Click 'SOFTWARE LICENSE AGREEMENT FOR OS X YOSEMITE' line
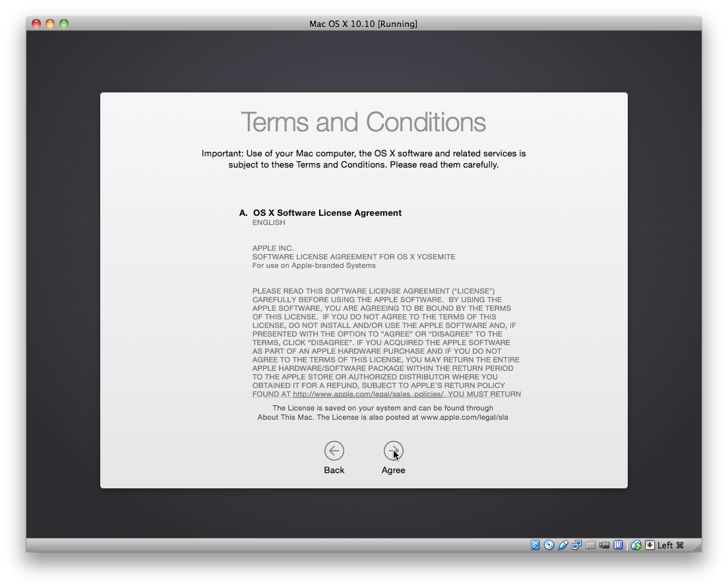This screenshot has width=728, height=588. tap(354, 257)
